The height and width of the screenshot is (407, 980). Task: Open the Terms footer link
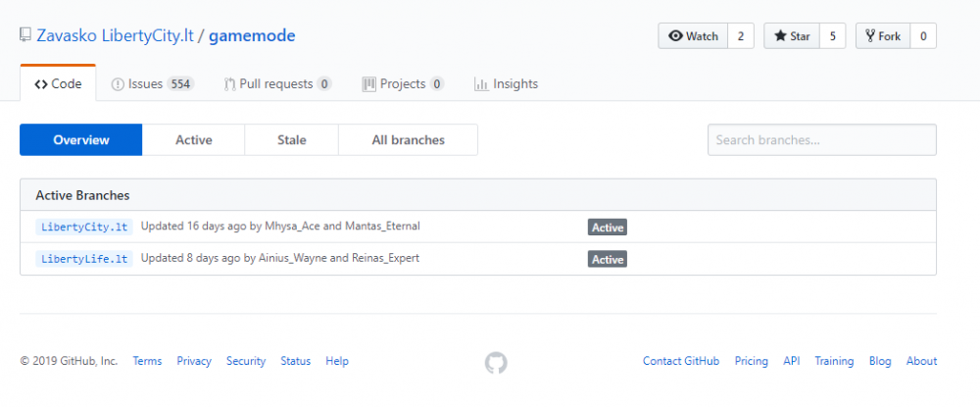coord(148,361)
